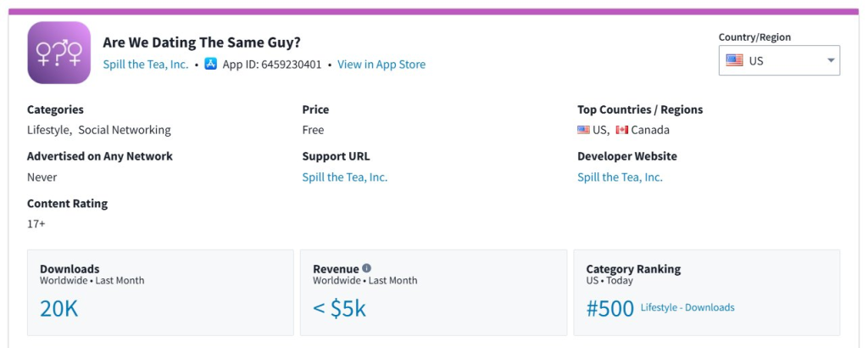Open the Spill the Tea, Inc. publisher link

[146, 65]
